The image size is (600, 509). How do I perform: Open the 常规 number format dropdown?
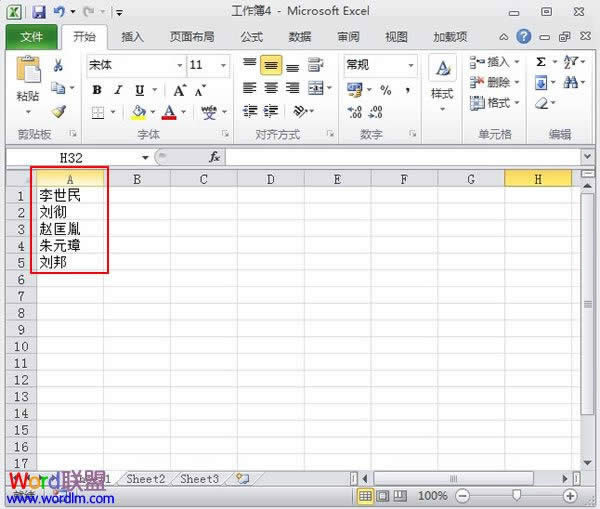click(x=411, y=65)
